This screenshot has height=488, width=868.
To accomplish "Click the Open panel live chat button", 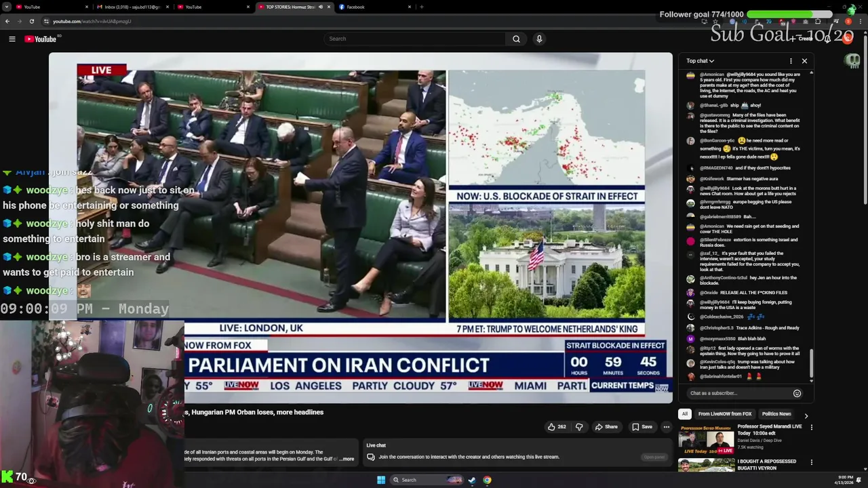I will coord(654,457).
